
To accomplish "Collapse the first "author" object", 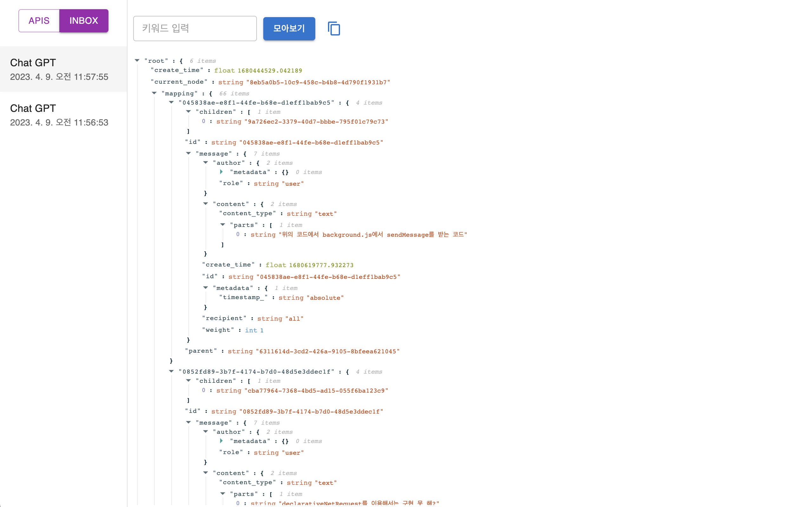I will coord(206,163).
